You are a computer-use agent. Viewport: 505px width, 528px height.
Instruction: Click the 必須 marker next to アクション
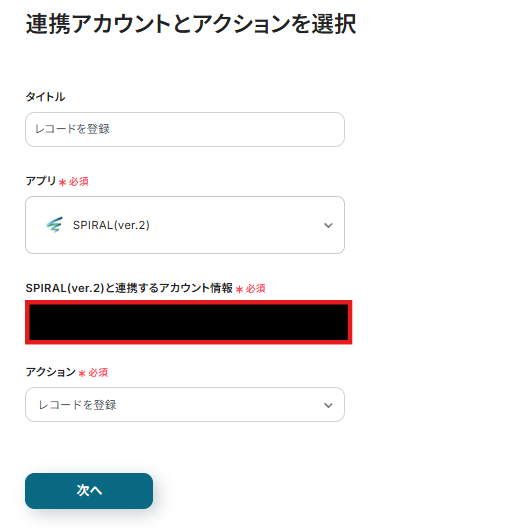click(98, 372)
